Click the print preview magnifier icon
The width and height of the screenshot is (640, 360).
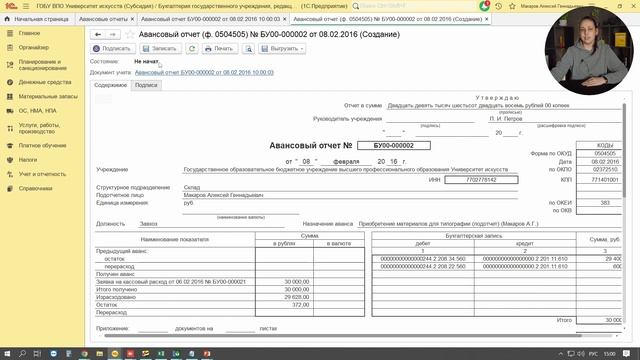pos(248,49)
